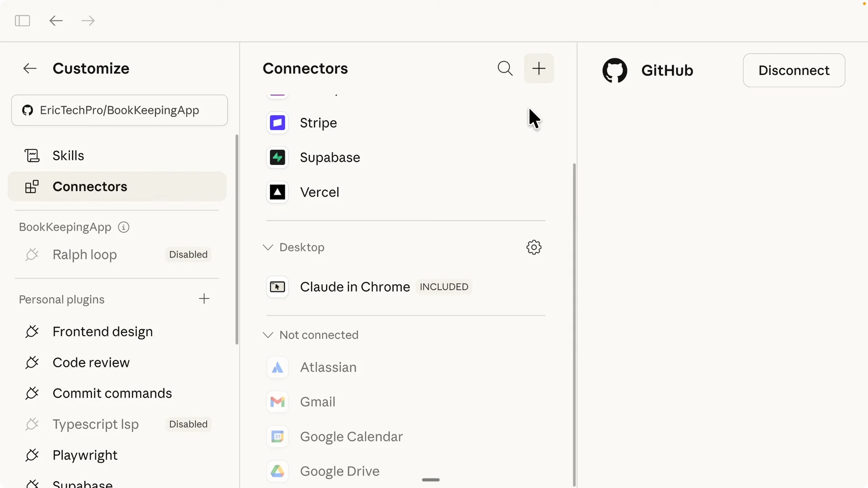Screen dimensions: 868x488
Task: Click the back arrow beside Customize
Action: point(30,69)
